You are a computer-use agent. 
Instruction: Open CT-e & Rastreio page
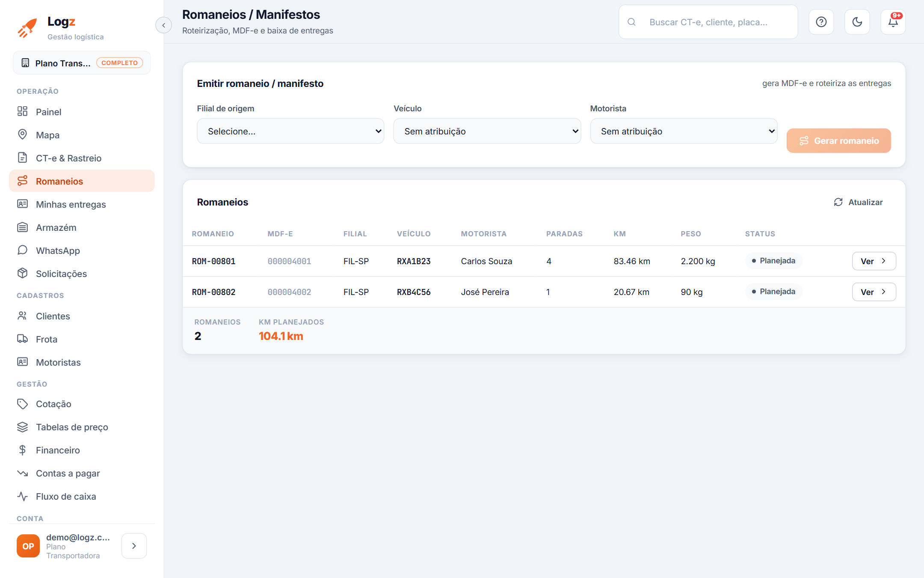click(x=82, y=158)
